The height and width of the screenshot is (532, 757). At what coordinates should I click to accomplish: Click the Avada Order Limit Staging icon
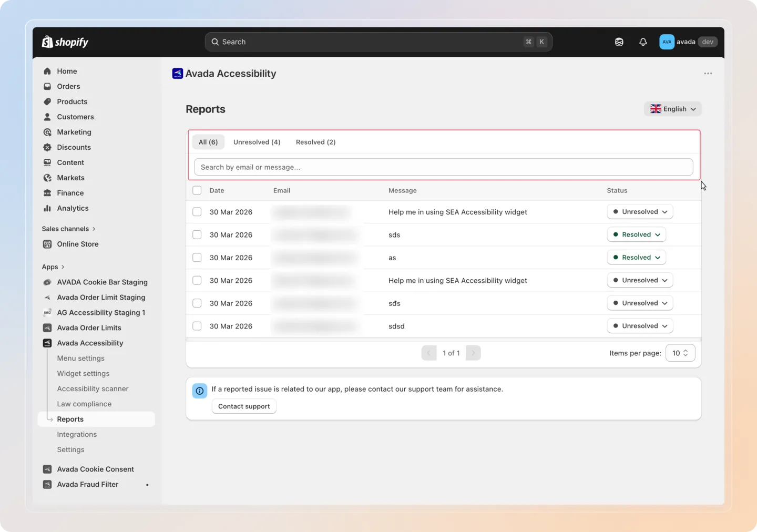(x=47, y=298)
